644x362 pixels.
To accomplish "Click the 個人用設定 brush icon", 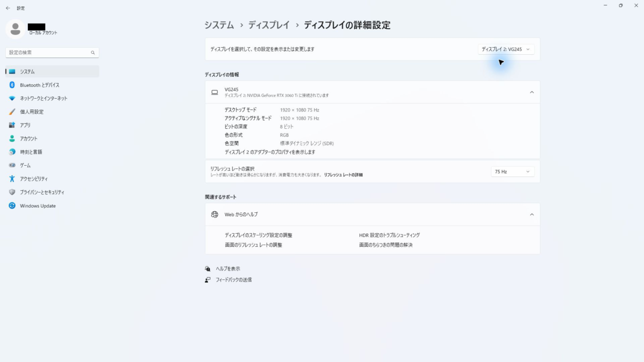I will 12,112.
